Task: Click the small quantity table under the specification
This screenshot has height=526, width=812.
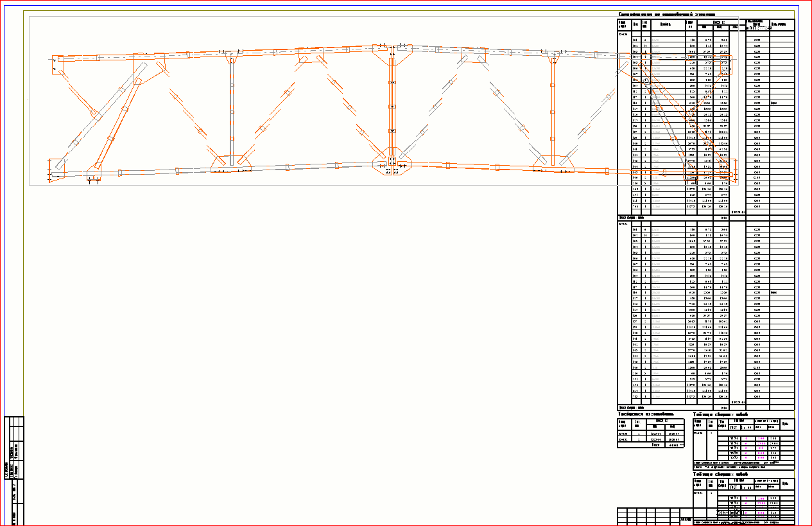Action: point(652,432)
